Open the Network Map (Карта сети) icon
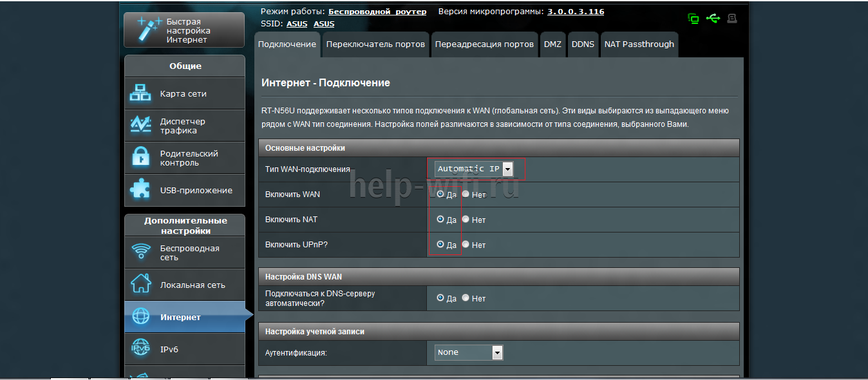 pos(140,93)
